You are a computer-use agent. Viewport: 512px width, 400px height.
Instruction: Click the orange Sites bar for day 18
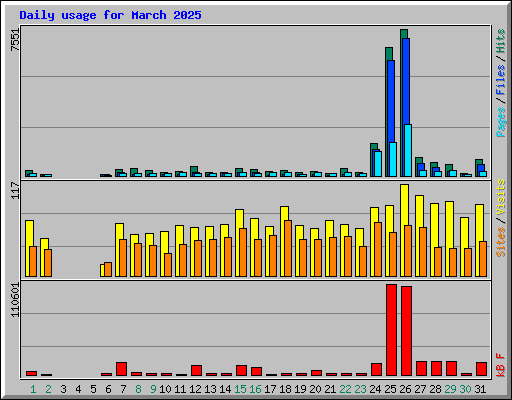pyautogui.click(x=288, y=248)
